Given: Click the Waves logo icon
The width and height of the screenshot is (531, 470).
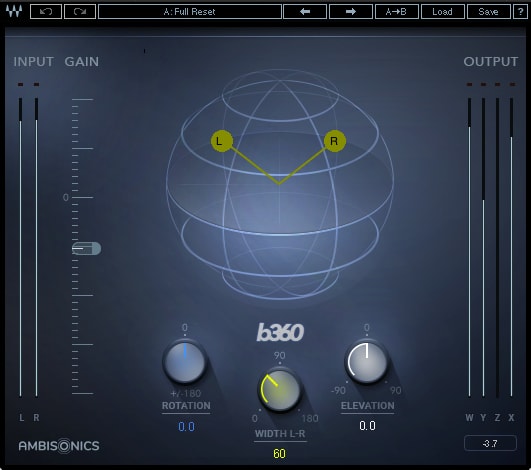Looking at the screenshot, I should pos(14,12).
